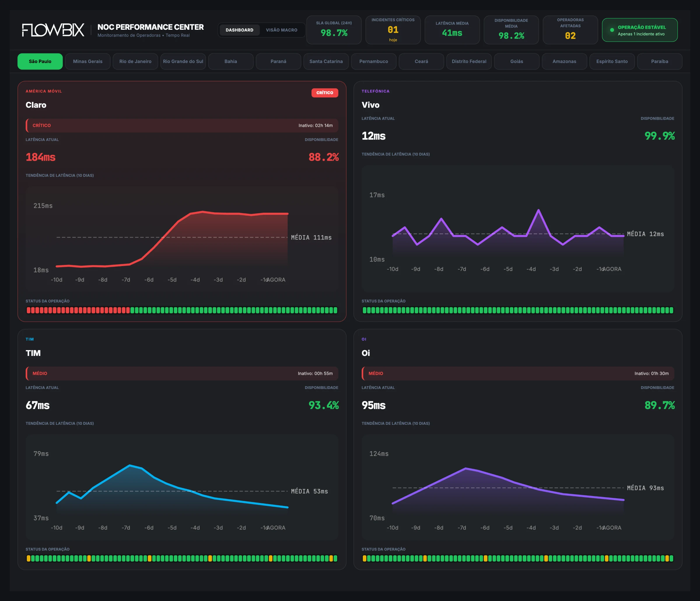
Task: Click Claro's CRÍTICO alert bar
Action: [x=182, y=125]
